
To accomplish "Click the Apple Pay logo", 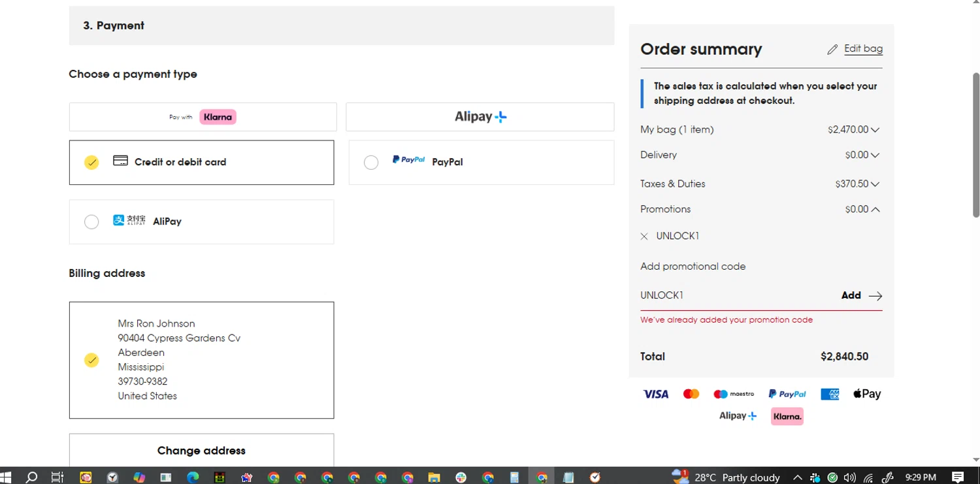I will 867,394.
